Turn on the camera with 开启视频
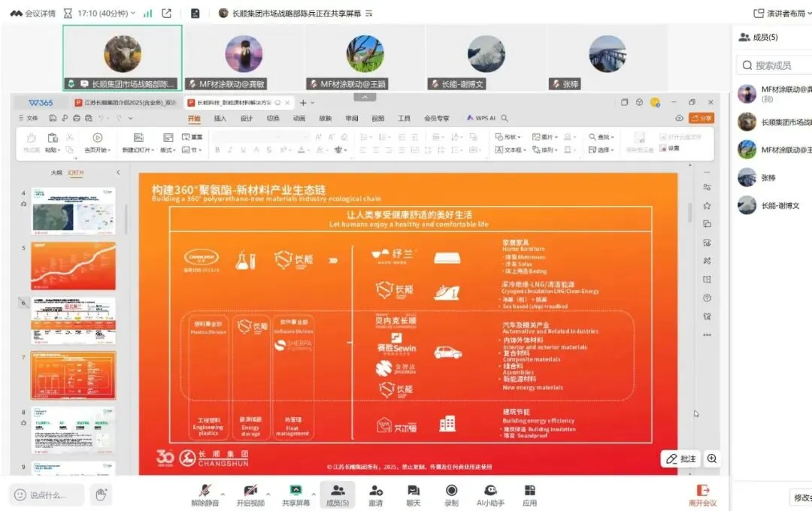The image size is (812, 511). click(x=250, y=495)
